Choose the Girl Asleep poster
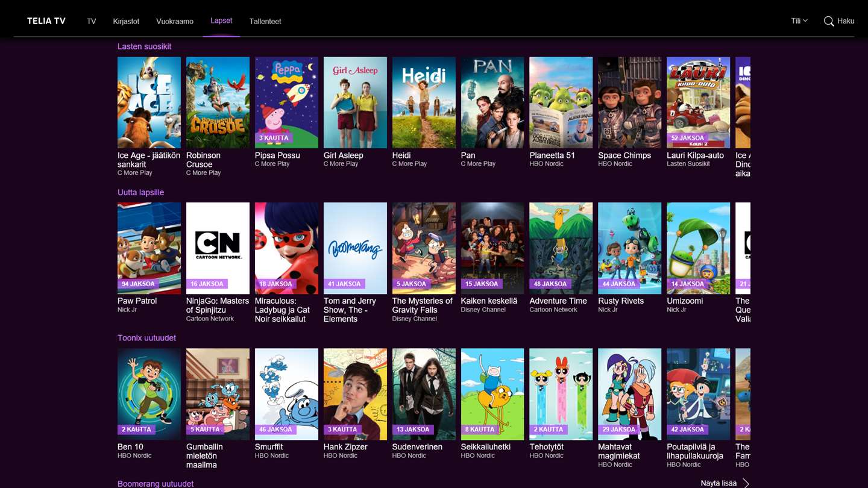 tap(355, 102)
